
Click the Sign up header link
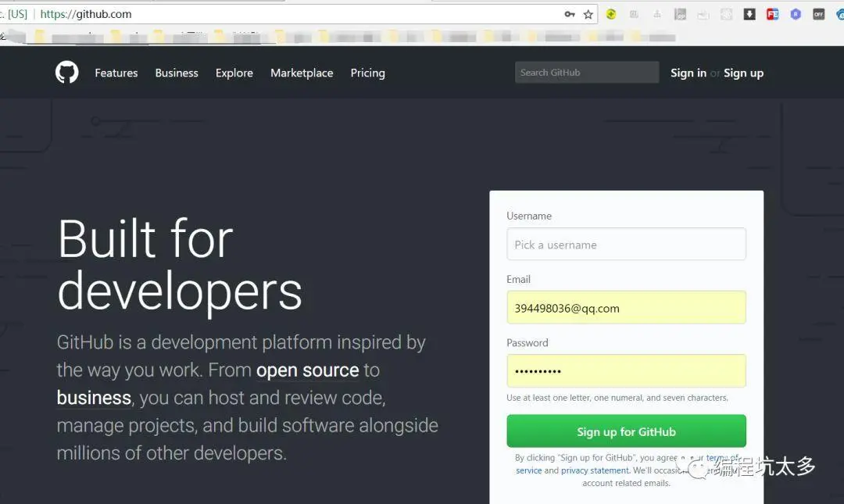point(743,73)
